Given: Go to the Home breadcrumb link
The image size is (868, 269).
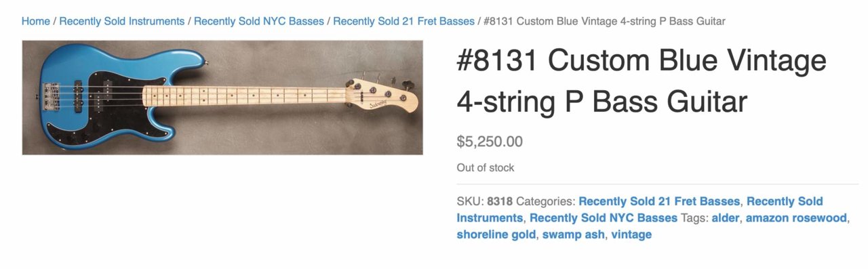Looking at the screenshot, I should [x=35, y=21].
